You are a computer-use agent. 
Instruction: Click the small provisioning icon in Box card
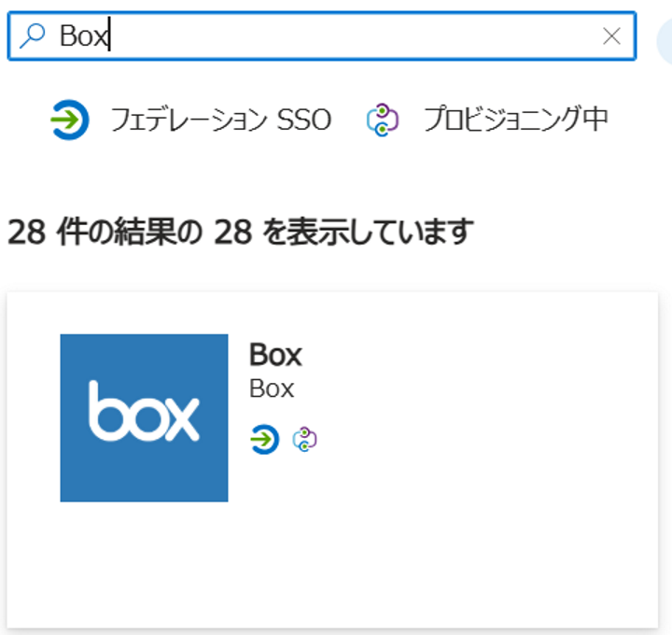click(305, 439)
